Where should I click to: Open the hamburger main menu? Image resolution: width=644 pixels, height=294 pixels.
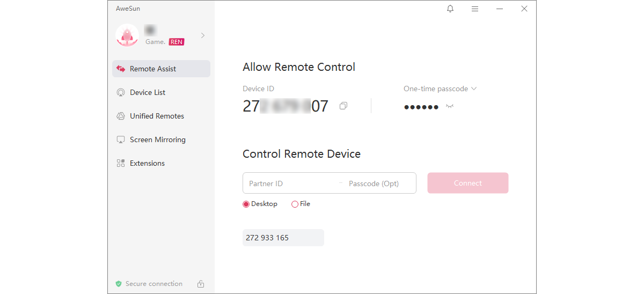coord(475,9)
